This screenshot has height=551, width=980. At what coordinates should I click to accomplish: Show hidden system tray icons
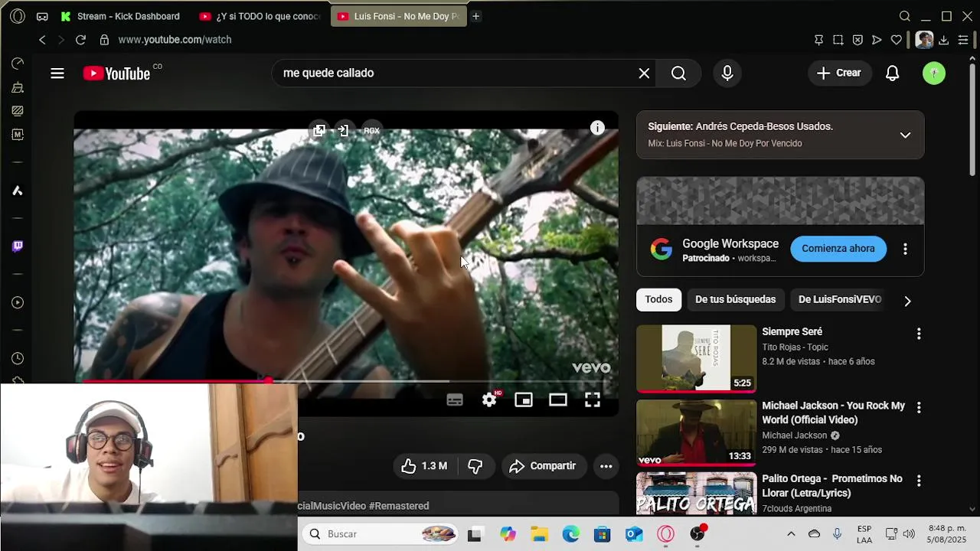(791, 534)
